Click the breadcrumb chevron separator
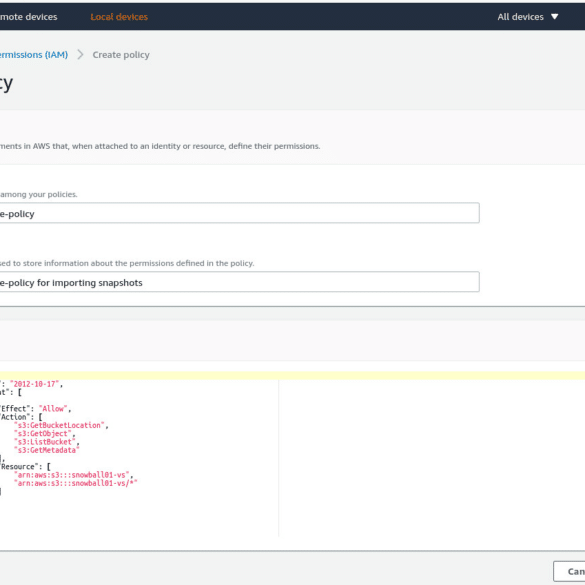The height and width of the screenshot is (585, 585). coord(80,55)
